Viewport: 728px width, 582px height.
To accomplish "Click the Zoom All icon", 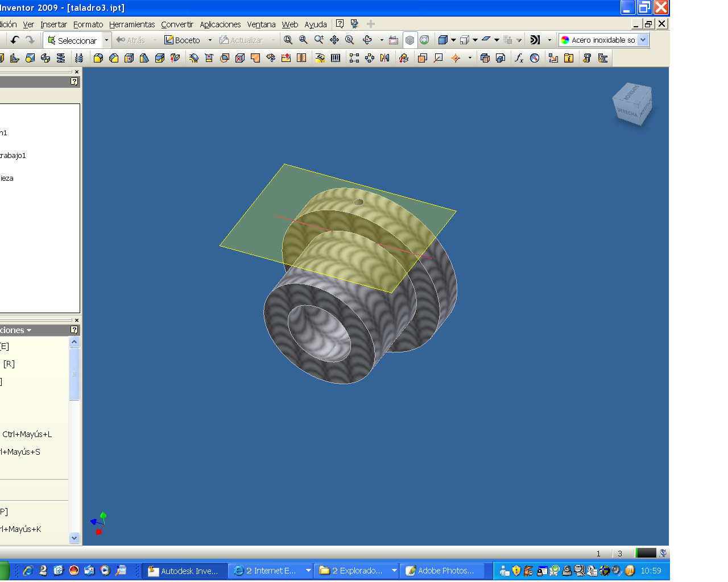I will coord(288,40).
